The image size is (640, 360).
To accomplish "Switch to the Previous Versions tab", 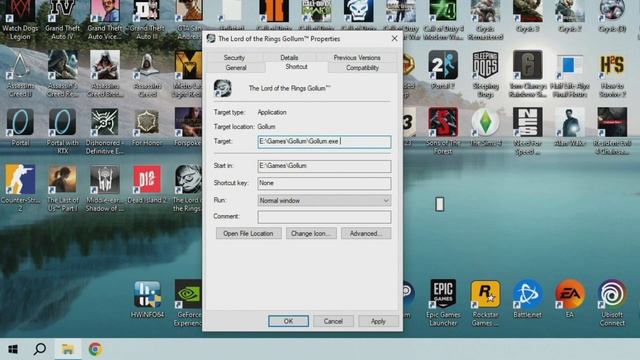I will click(x=357, y=58).
